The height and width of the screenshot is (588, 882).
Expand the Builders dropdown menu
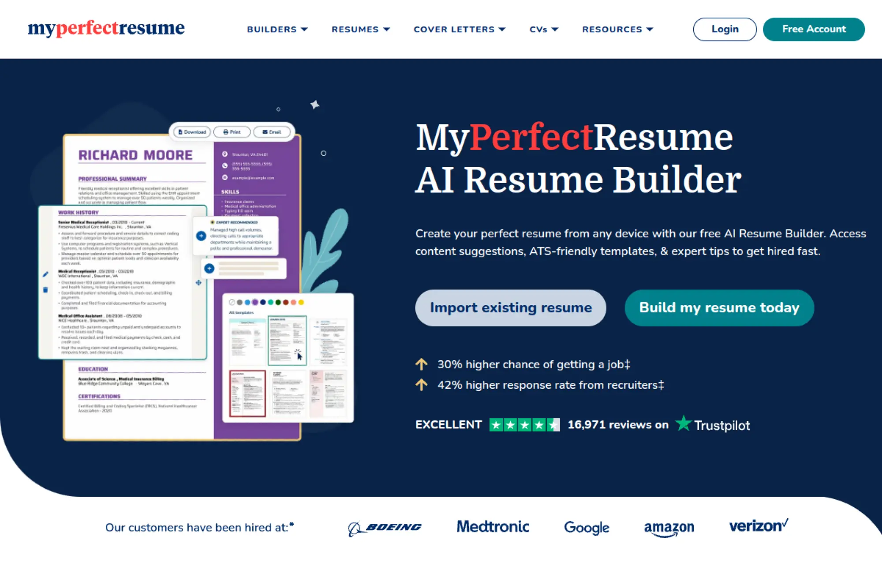(277, 29)
